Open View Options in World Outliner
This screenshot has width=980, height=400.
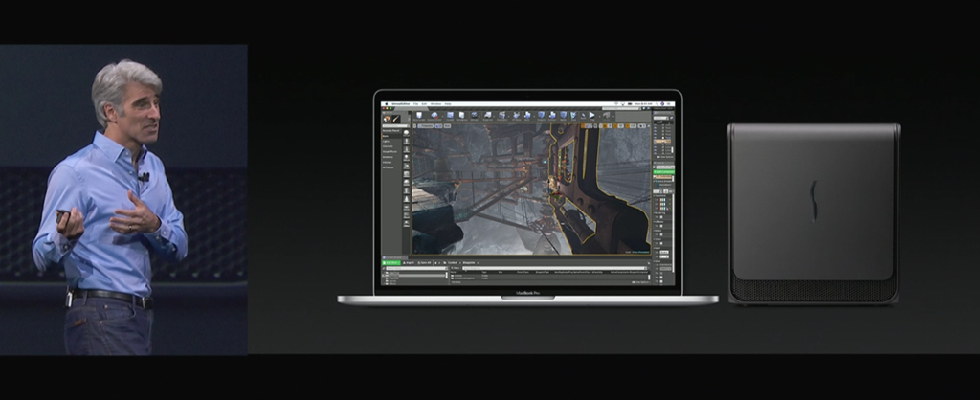pos(665,157)
